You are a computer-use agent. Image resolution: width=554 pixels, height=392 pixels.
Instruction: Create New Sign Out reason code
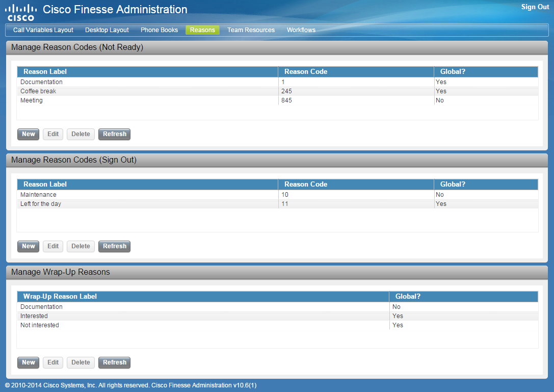28,246
